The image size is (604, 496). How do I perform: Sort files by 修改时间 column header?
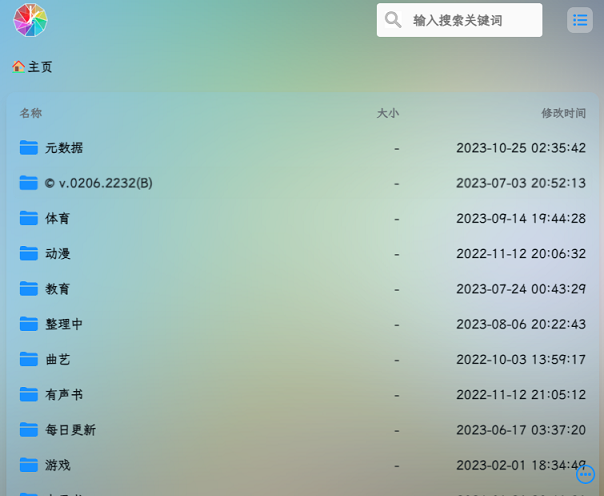[x=563, y=114]
